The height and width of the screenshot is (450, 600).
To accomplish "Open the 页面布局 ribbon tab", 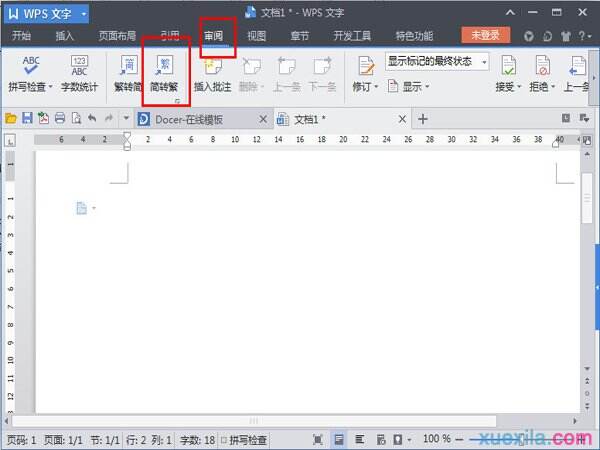I will point(117,36).
